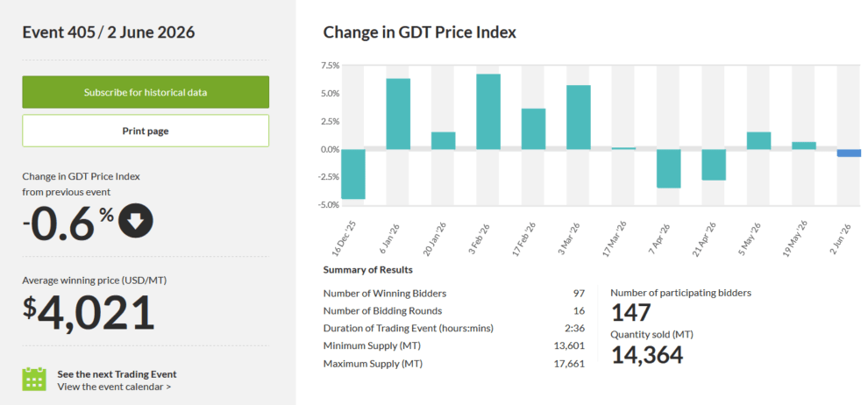Viewport: 868px width, 405px height.
Task: Click the quantity sold value 14,364
Action: (647, 355)
